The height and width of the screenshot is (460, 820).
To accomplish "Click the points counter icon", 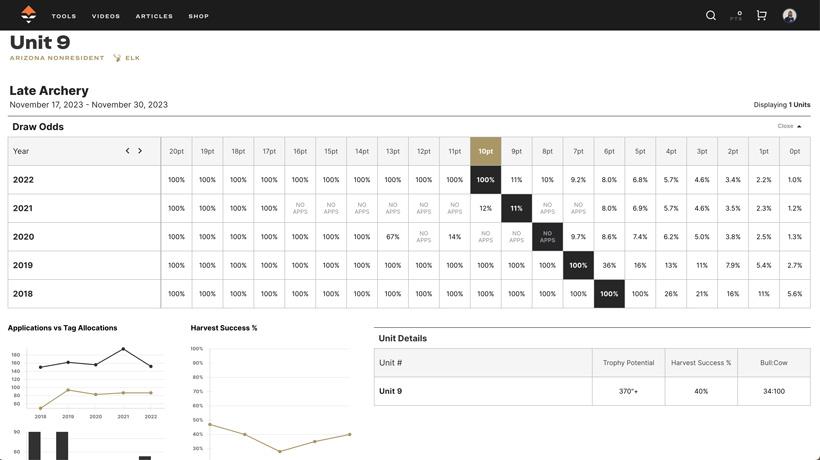I will [737, 15].
